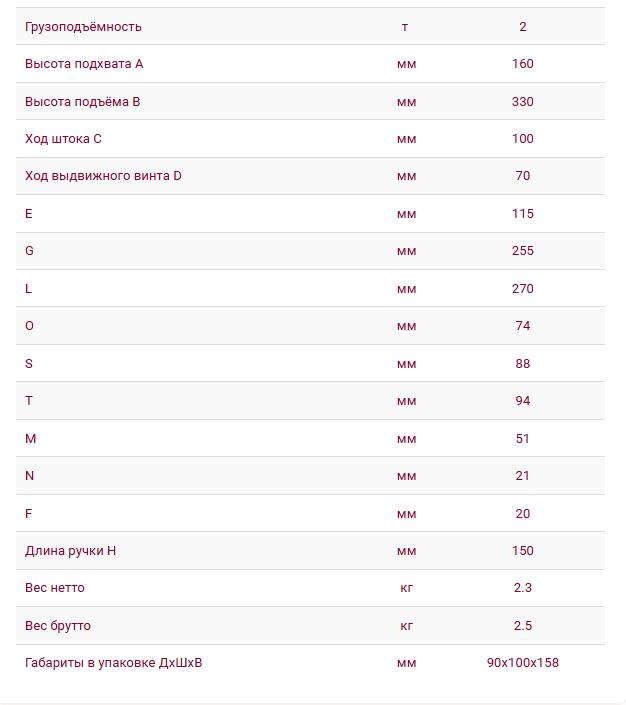Click the value 21 in row N
Screen dimensions: 626x705
(523, 476)
